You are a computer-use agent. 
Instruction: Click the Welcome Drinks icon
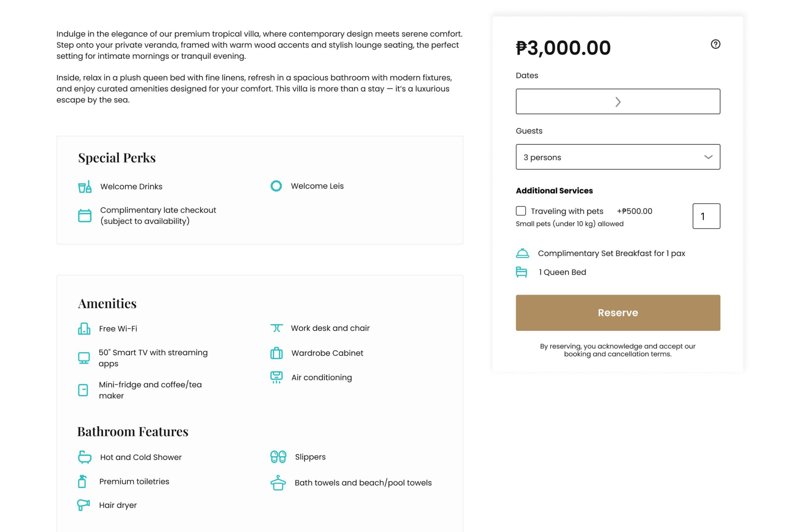pos(85,187)
